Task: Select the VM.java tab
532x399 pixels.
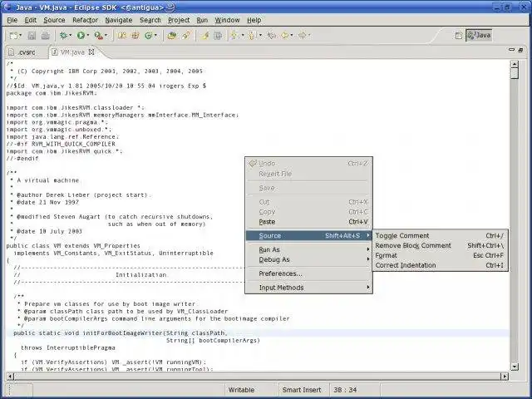Action: [x=72, y=52]
